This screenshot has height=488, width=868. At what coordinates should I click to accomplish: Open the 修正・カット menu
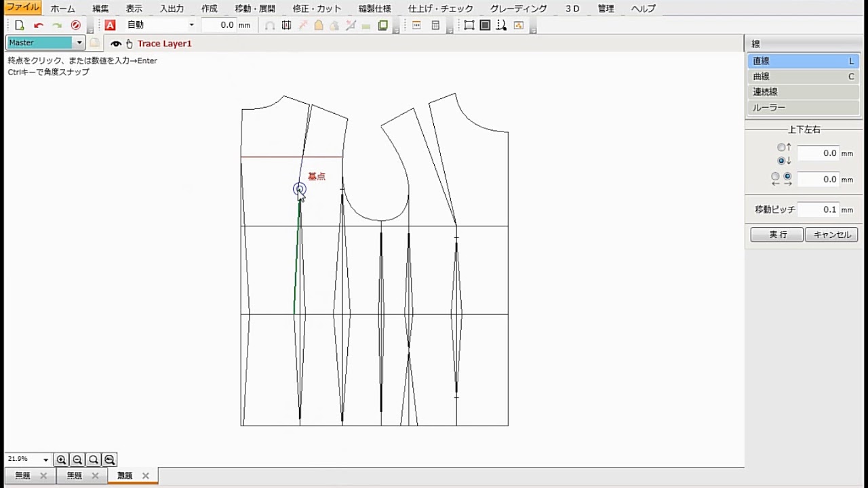317,9
